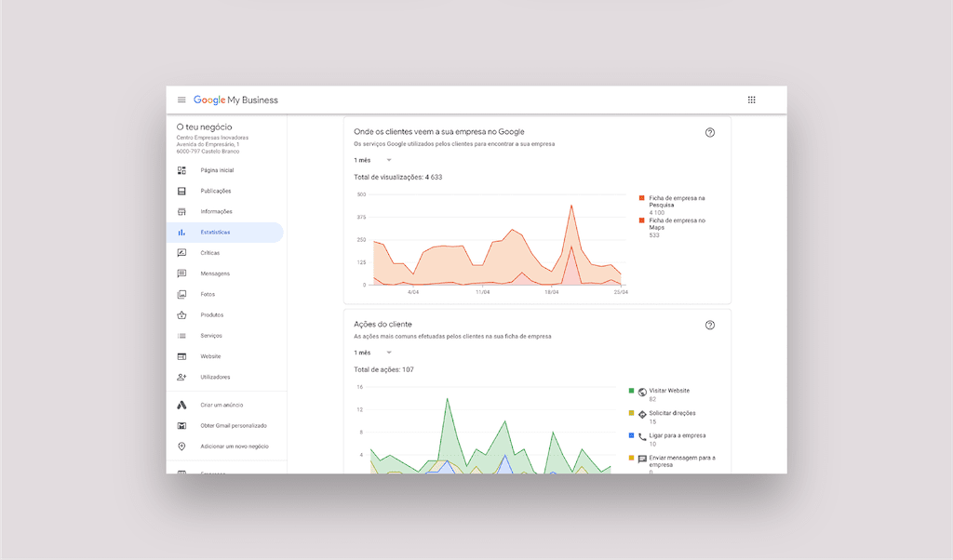The height and width of the screenshot is (560, 953).
Task: Open the Mensagens section
Action: [215, 273]
